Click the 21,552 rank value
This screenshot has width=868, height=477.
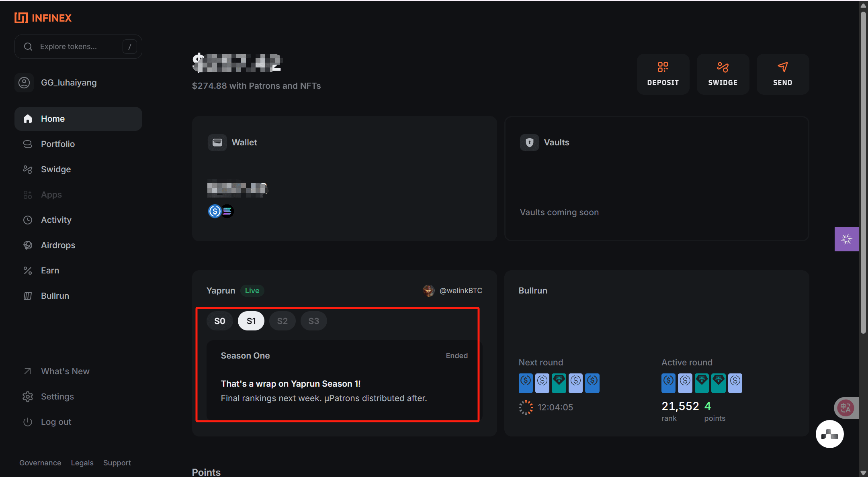(x=680, y=406)
